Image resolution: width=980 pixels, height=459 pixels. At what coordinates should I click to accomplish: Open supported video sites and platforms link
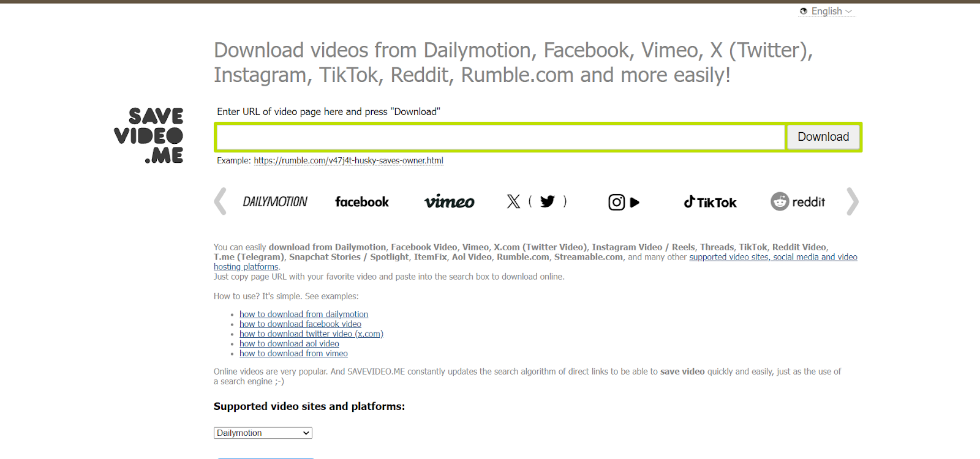[x=535, y=262]
